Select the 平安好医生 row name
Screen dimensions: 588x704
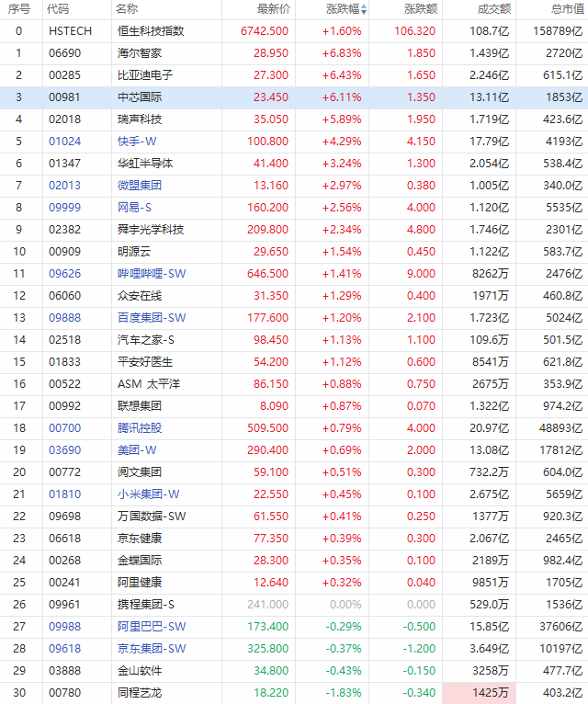pos(145,362)
